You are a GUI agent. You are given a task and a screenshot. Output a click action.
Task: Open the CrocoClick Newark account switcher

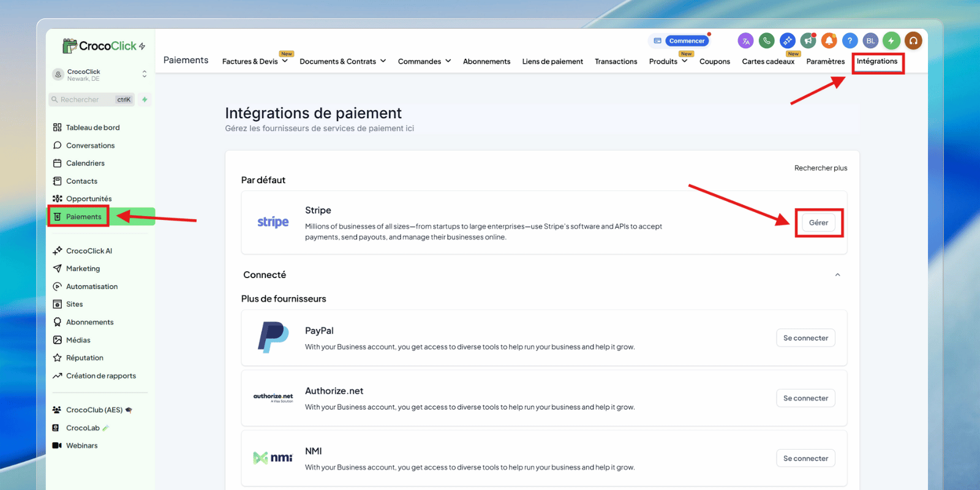coord(99,75)
